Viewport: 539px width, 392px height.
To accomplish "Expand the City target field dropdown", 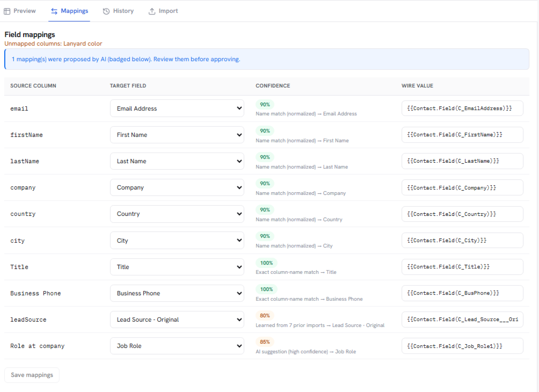I will pos(177,240).
